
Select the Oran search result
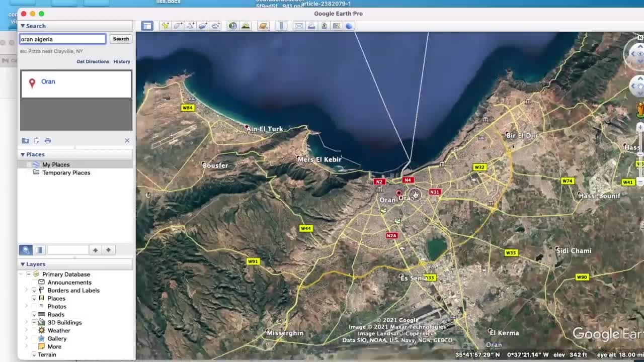pyautogui.click(x=48, y=81)
